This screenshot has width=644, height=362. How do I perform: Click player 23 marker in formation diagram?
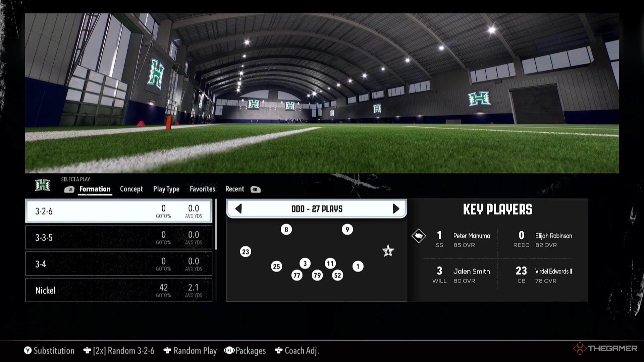pyautogui.click(x=246, y=252)
